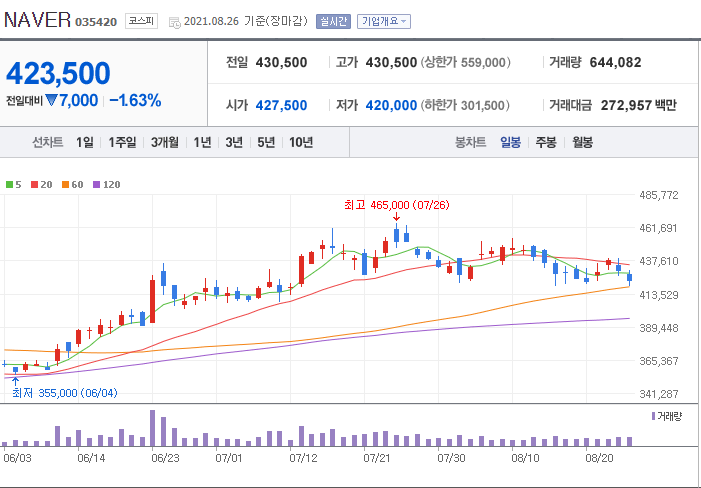Click the 08/10 date axis label

click(525, 458)
